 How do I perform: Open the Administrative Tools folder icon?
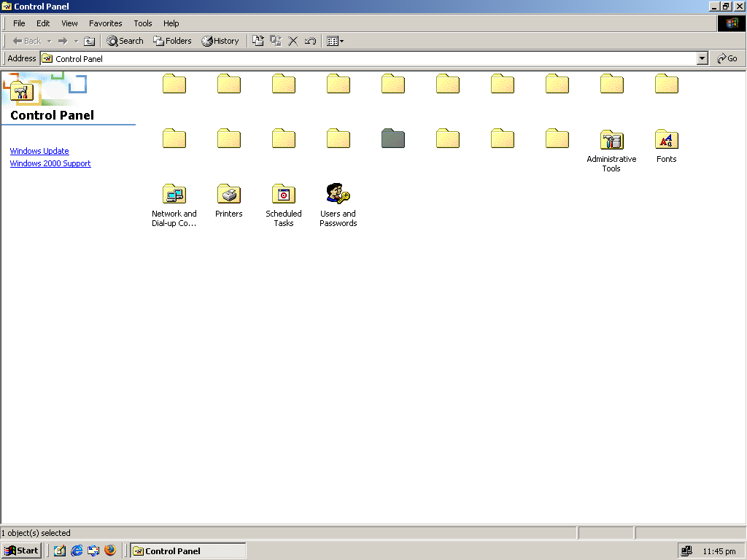tap(612, 140)
